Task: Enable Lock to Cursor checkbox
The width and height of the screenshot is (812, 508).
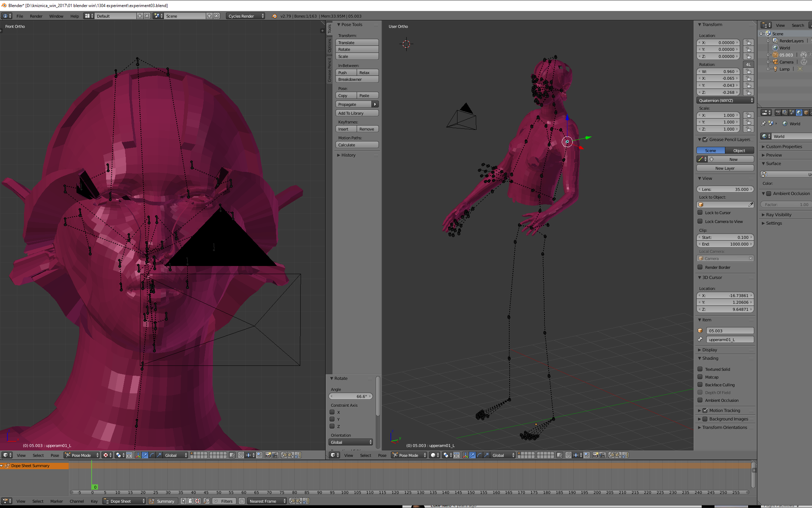Action: point(700,212)
